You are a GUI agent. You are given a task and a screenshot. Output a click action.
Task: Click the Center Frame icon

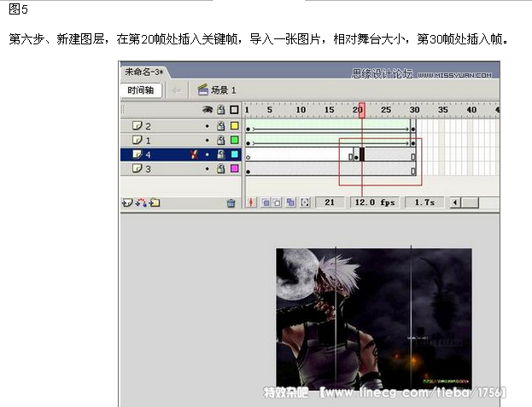[251, 202]
